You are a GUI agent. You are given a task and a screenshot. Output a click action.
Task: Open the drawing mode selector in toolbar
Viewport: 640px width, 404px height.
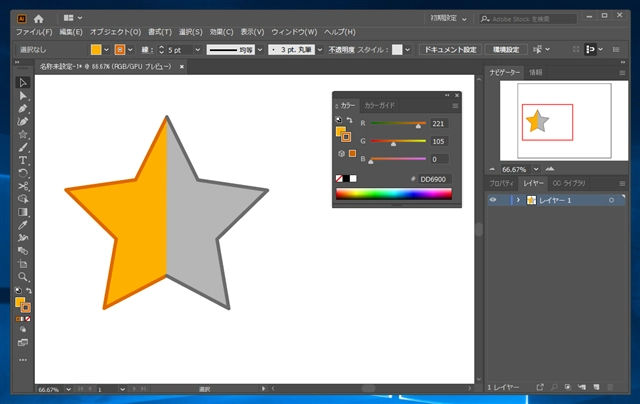pyautogui.click(x=23, y=330)
